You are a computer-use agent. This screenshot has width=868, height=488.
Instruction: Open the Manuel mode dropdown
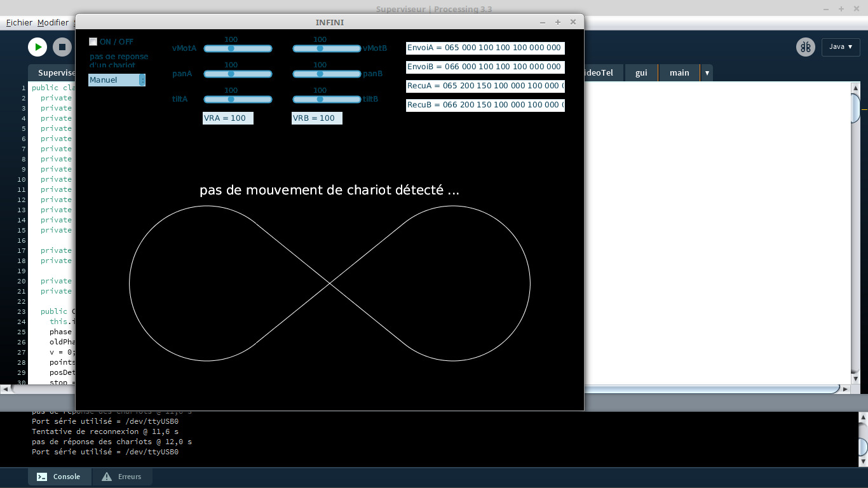pos(117,80)
